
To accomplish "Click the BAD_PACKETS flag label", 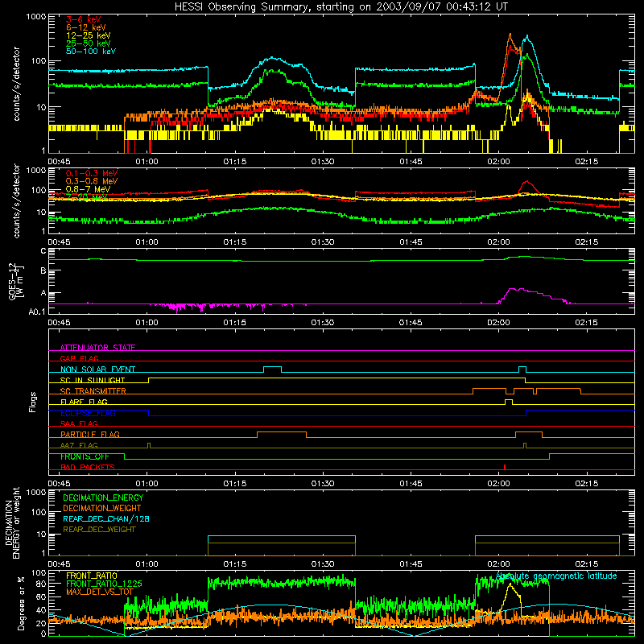I will pyautogui.click(x=88, y=467).
